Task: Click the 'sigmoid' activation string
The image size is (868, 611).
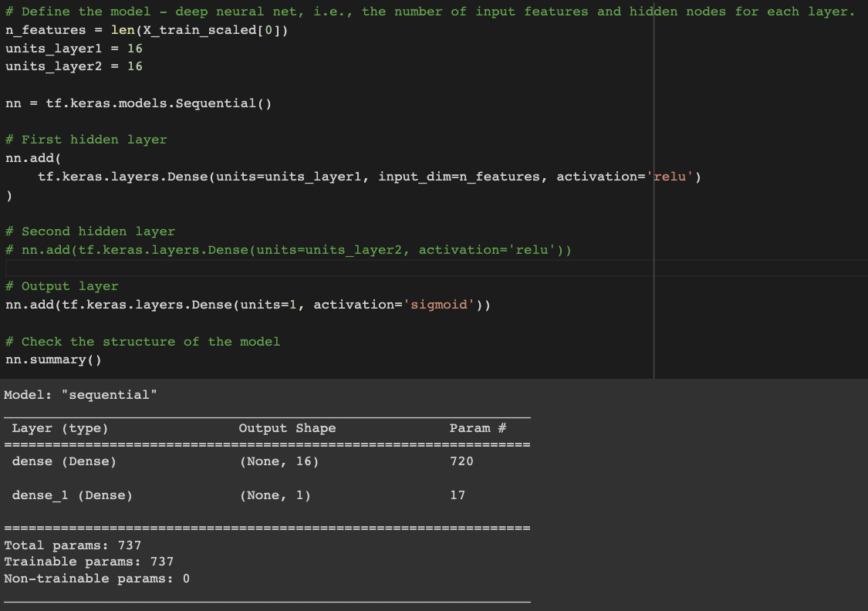Action: (x=439, y=305)
